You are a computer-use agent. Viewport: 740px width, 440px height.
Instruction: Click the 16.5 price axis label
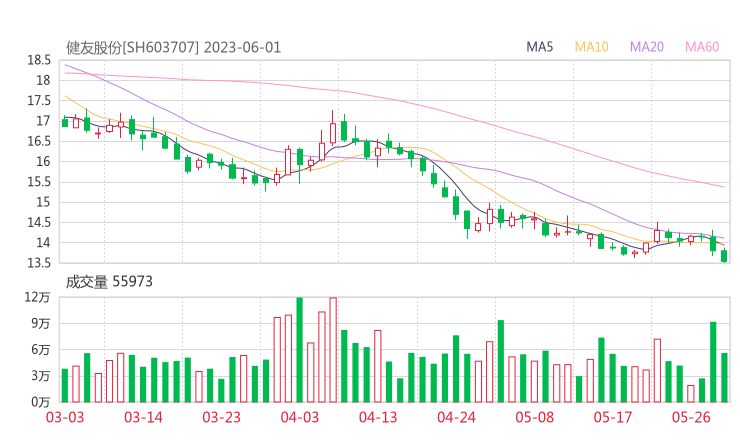(39, 141)
